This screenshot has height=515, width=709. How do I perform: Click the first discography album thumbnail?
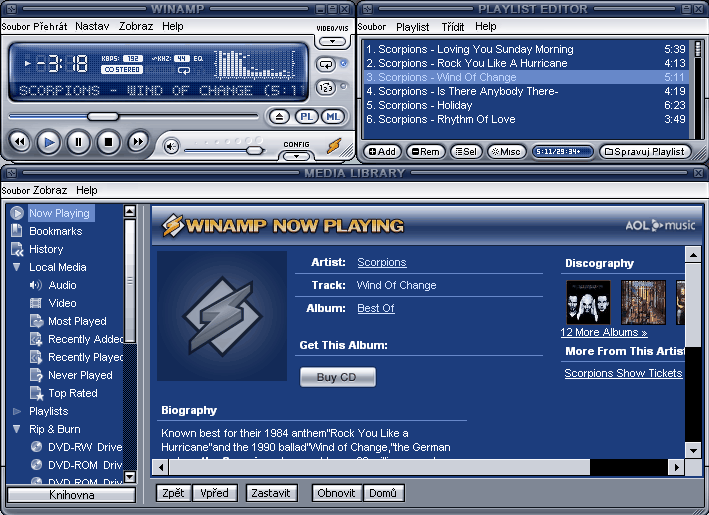point(588,302)
